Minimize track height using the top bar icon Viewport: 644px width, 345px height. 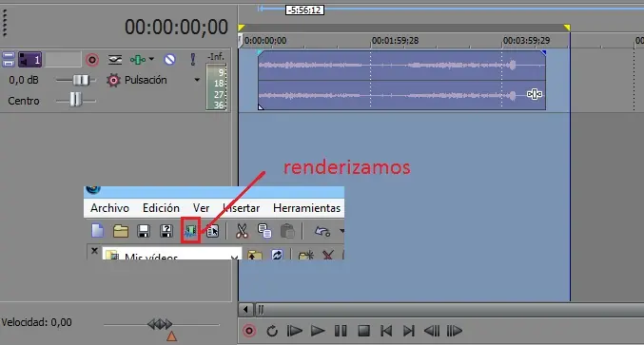click(x=9, y=55)
